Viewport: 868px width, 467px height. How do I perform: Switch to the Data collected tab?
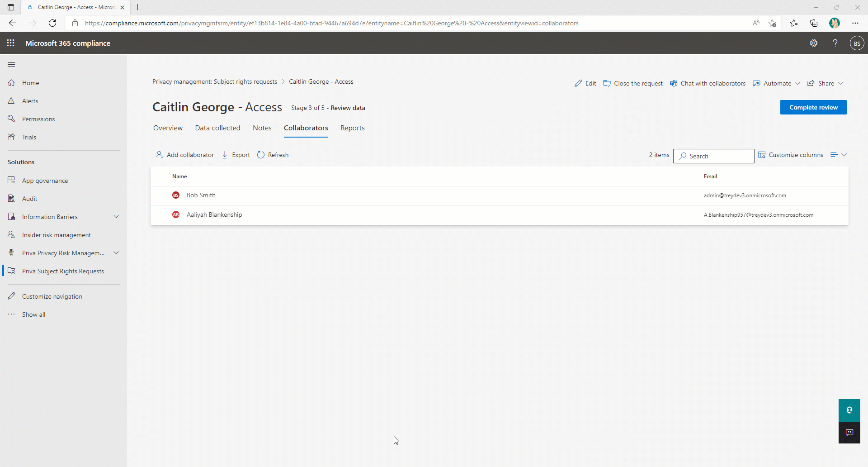click(x=217, y=128)
